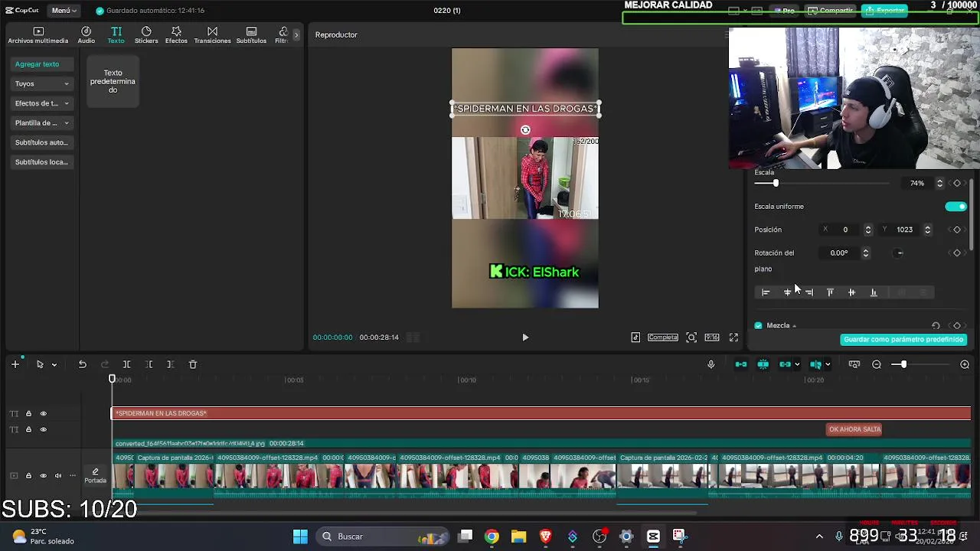Toggle auto snapping on timeline
The width and height of the screenshot is (980, 551).
(763, 365)
